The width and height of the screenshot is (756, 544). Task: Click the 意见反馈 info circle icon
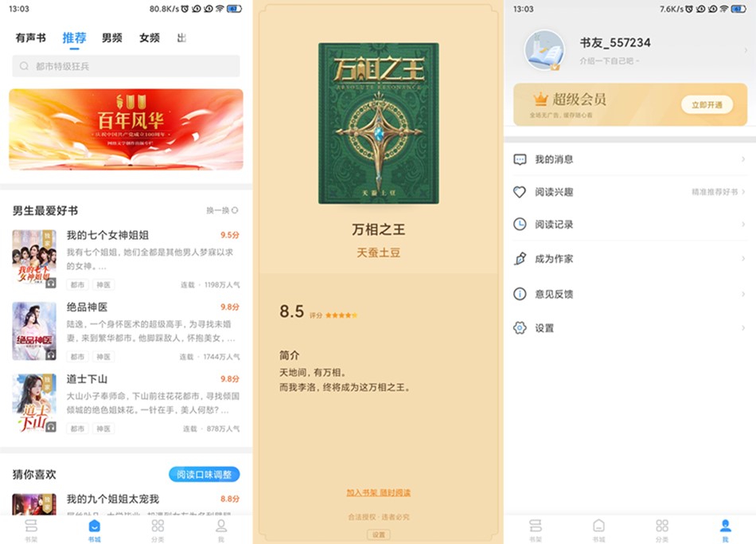click(520, 293)
